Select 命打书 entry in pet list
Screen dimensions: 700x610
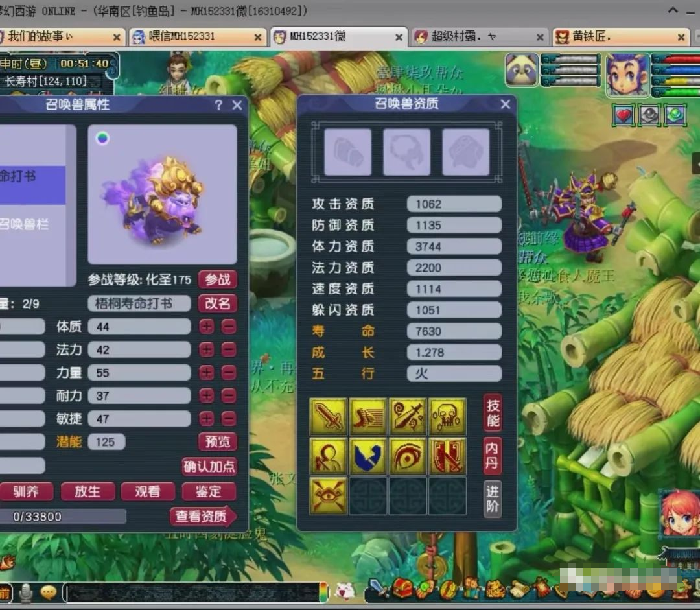coord(32,185)
